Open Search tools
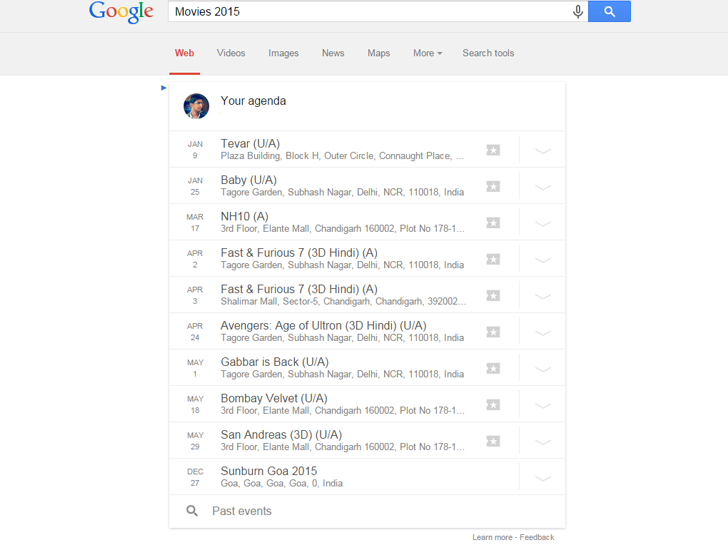Viewport: 728px width, 550px height. point(488,53)
